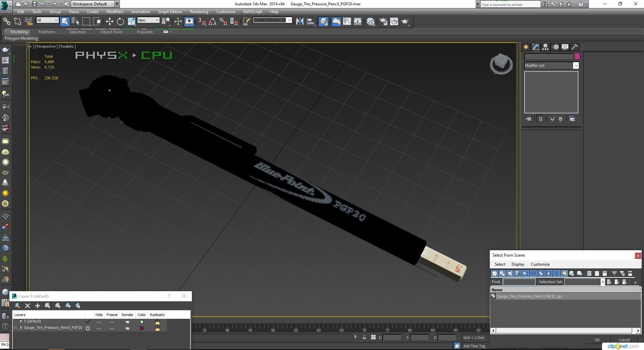Click the Mirror tool in main toolbar
Screen dimensions: 644x350
pos(300,21)
